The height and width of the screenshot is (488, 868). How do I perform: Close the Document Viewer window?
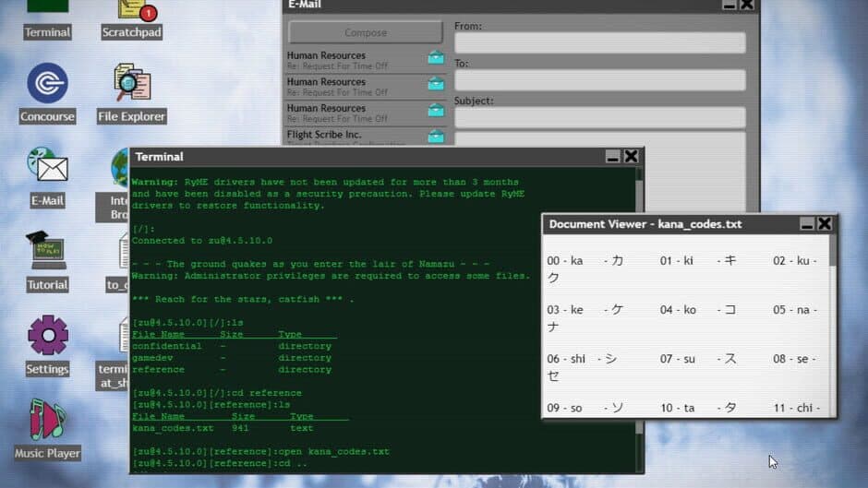[x=825, y=224]
